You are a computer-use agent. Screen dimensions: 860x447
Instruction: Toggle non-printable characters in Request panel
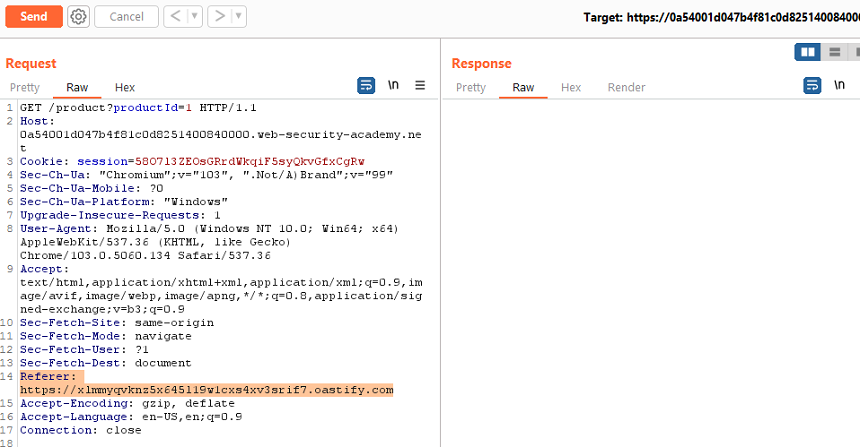click(394, 86)
